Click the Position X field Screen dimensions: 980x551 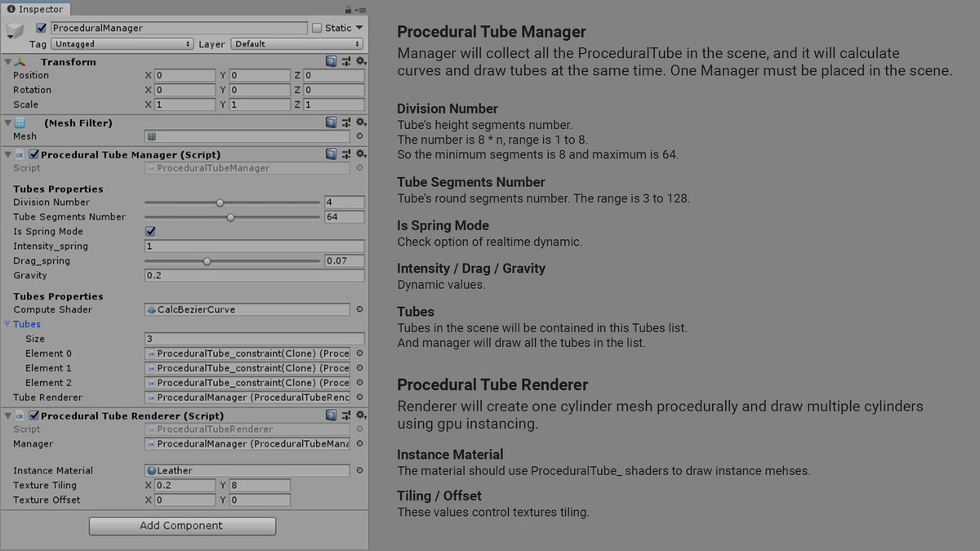click(184, 75)
